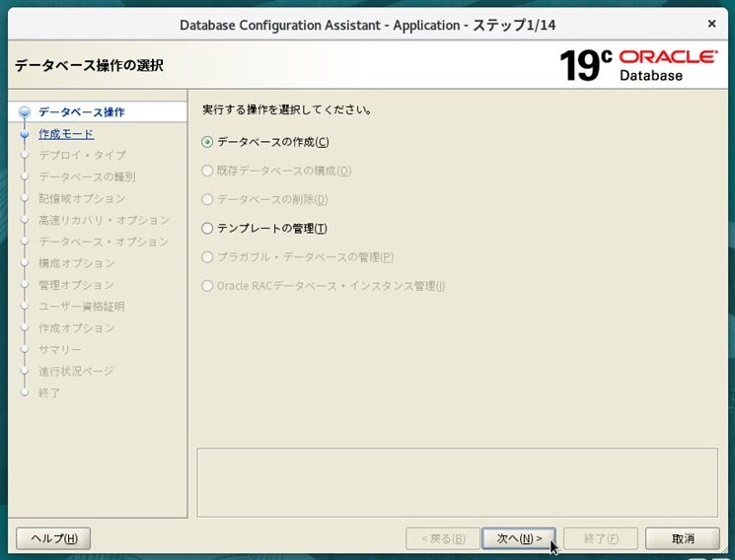
Task: Open the 作成モード step link
Action: pyautogui.click(x=66, y=133)
